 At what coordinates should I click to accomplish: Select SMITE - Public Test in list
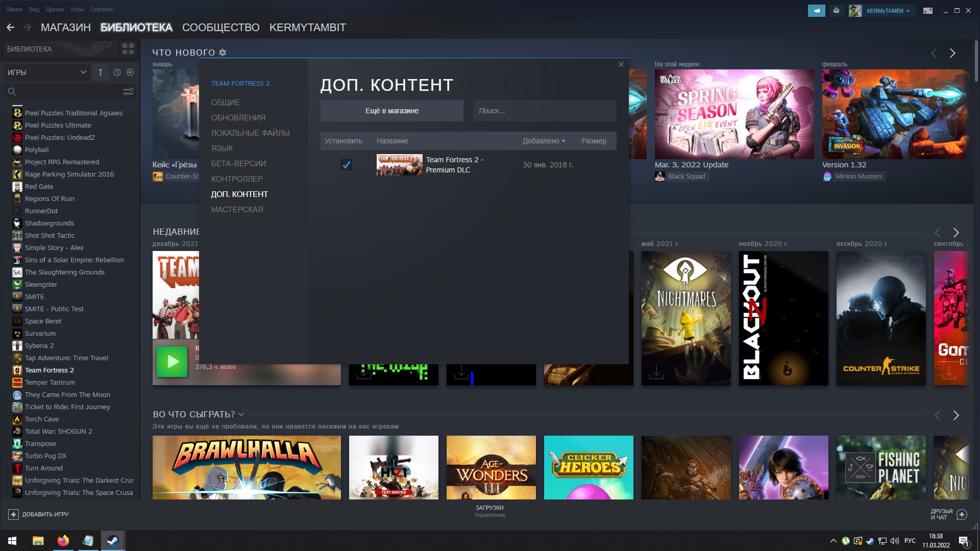[x=54, y=309]
